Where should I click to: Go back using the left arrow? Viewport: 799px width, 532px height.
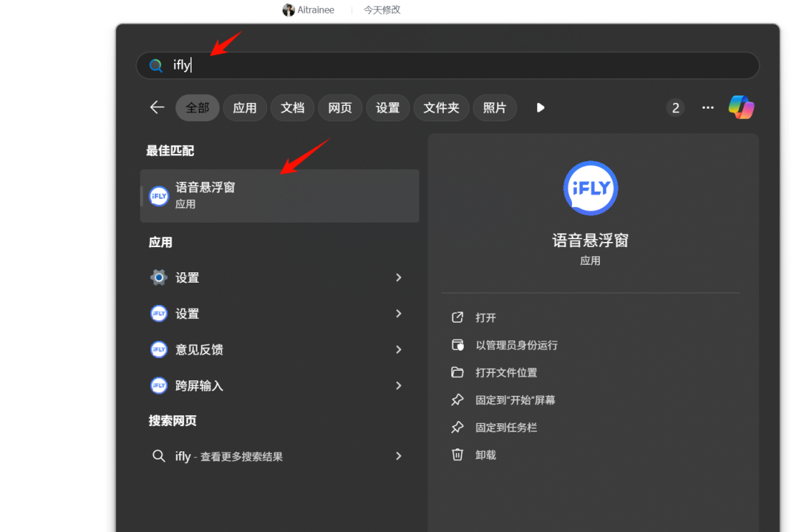point(157,107)
